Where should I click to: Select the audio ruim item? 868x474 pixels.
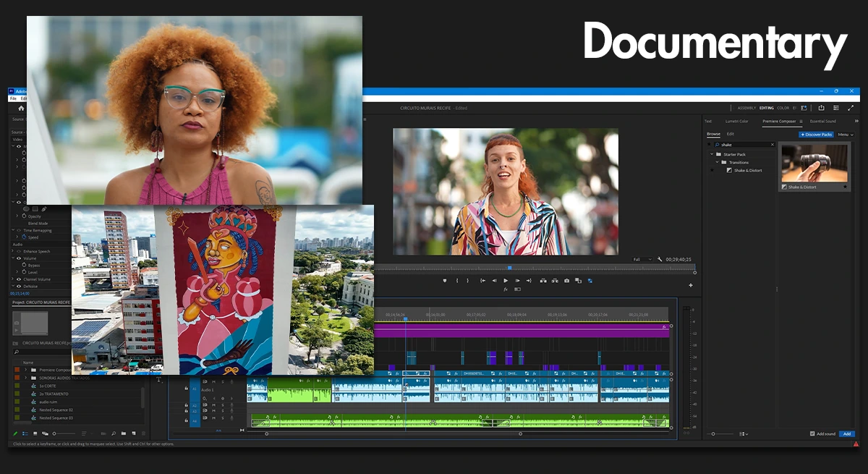pos(48,402)
